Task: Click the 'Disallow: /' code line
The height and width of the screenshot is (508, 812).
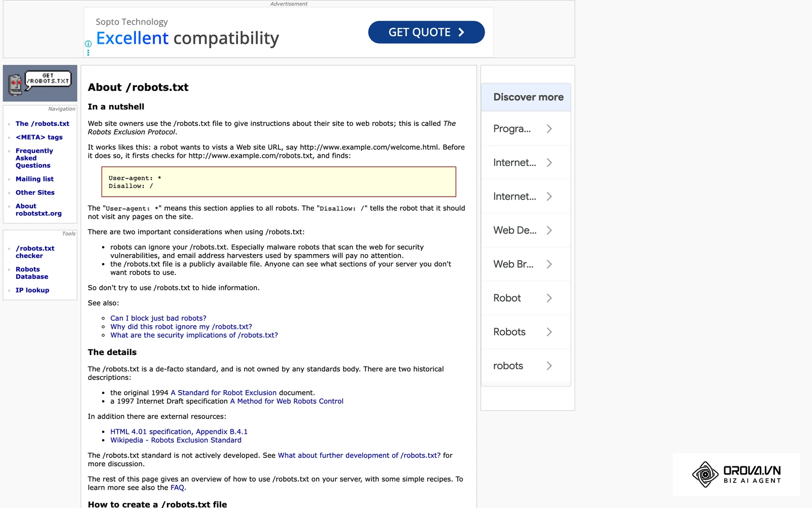Action: pos(130,186)
